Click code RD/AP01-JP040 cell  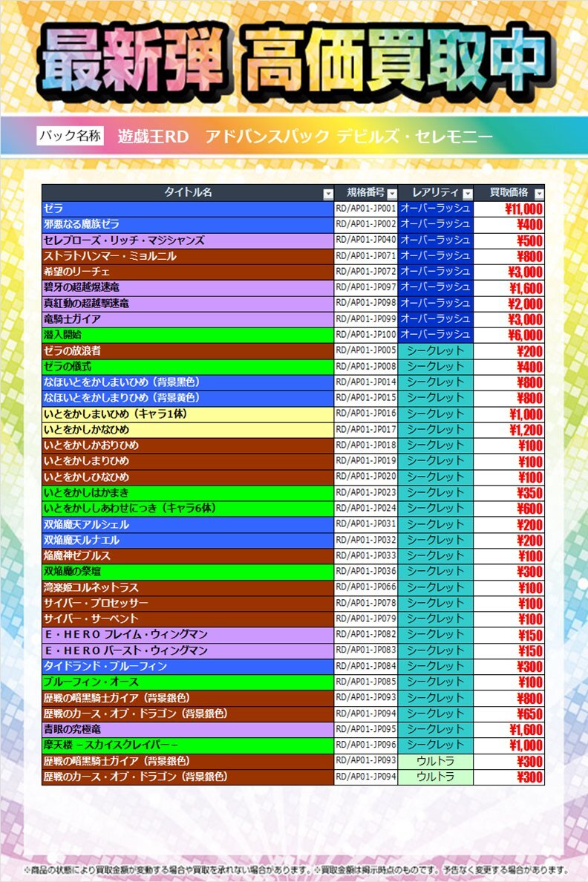point(366,241)
